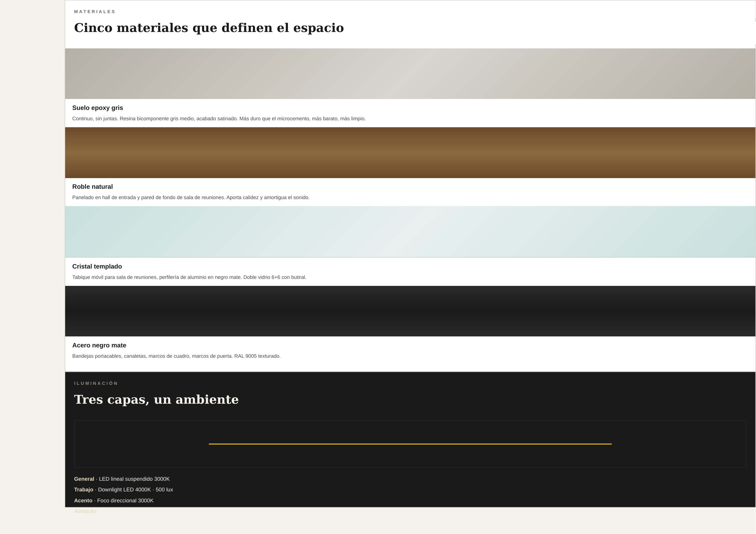
Task: Click the MATERIALES section label
Action: point(95,12)
